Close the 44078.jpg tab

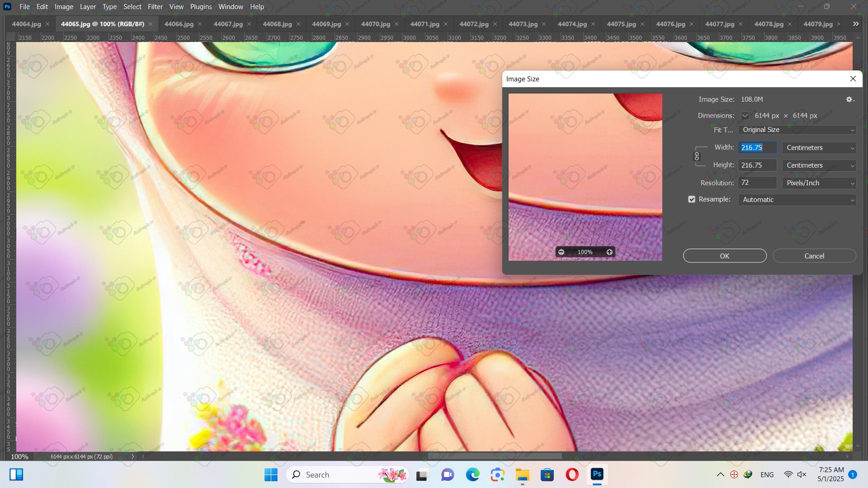click(790, 24)
